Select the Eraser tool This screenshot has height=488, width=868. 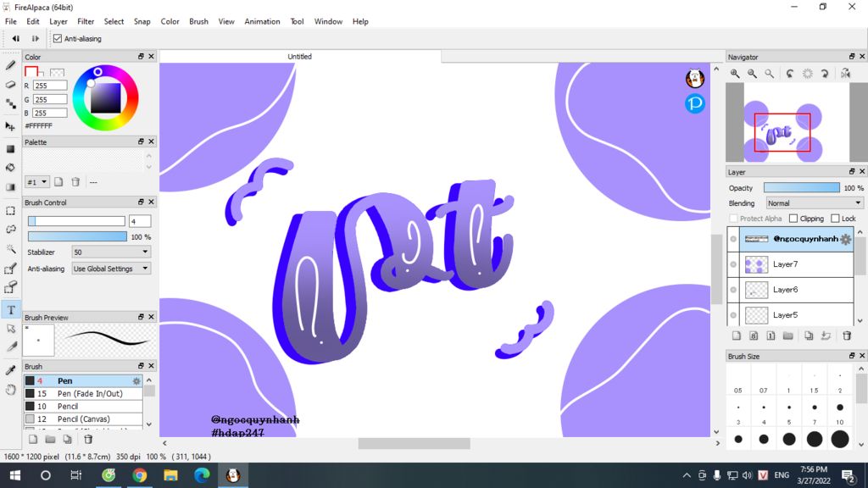(10, 85)
